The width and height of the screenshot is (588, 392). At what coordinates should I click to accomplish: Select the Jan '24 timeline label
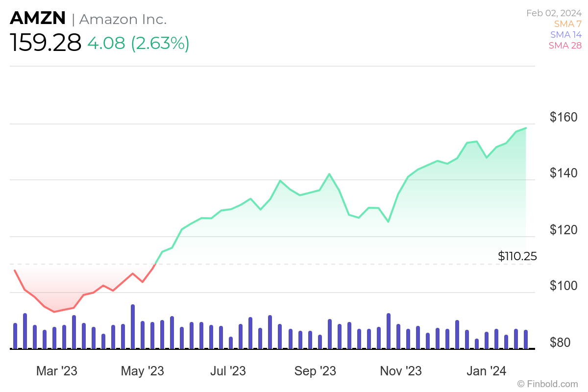(x=484, y=371)
